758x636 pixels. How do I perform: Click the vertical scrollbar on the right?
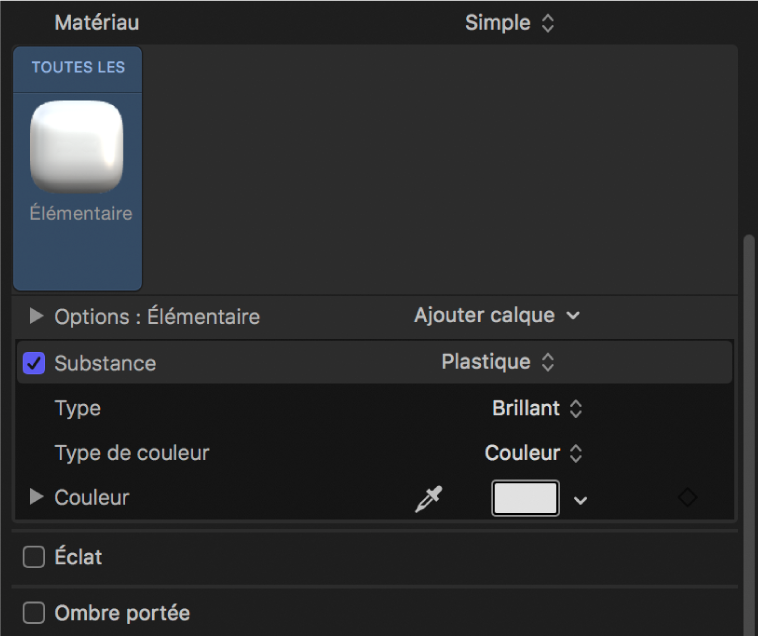pyautogui.click(x=747, y=430)
